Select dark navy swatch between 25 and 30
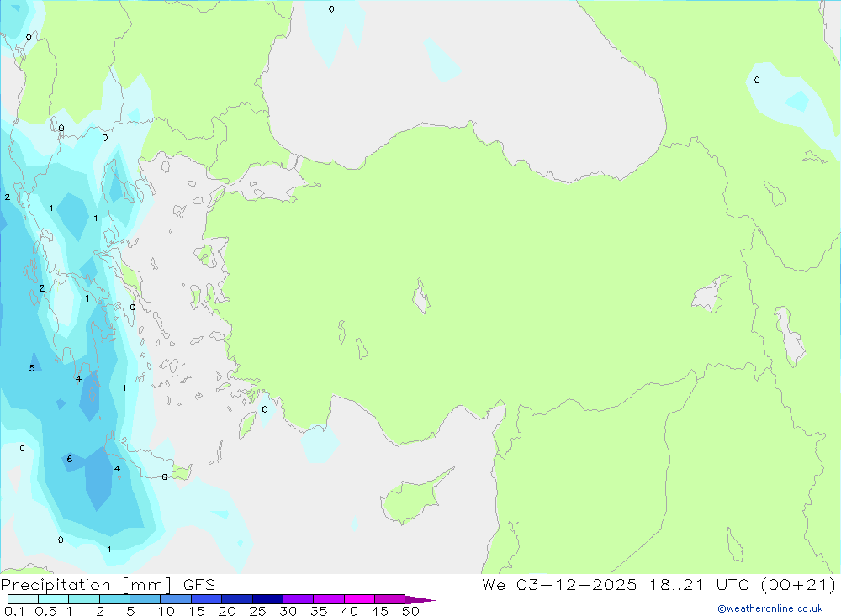This screenshot has width=841, height=616. (267, 599)
